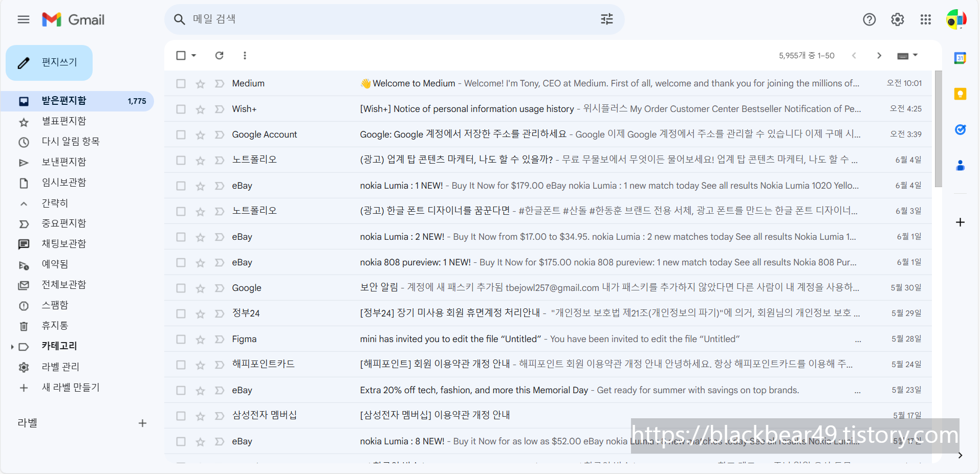
Task: Expand the 카테고리 label tree
Action: pos(12,347)
